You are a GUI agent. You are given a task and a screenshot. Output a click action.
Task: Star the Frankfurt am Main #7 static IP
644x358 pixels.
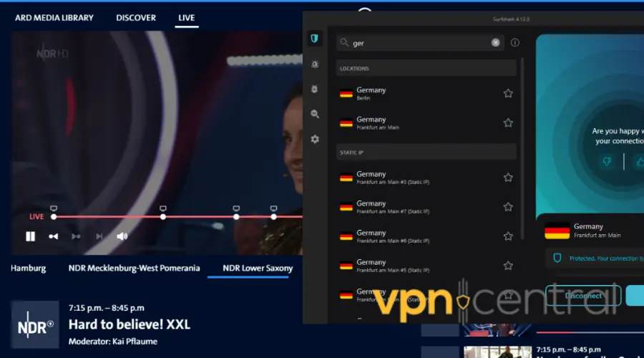coord(508,207)
